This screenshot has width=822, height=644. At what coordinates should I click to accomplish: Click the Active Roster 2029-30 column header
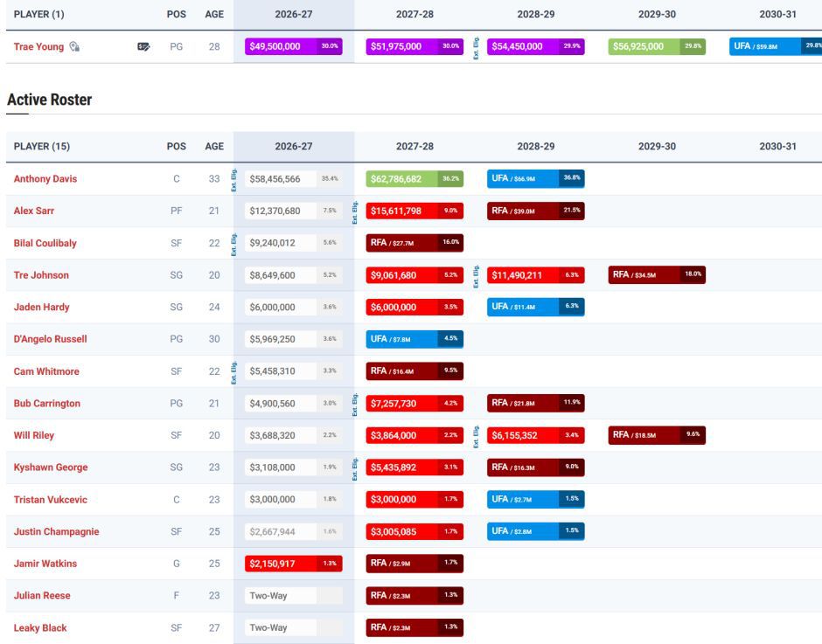click(x=657, y=146)
